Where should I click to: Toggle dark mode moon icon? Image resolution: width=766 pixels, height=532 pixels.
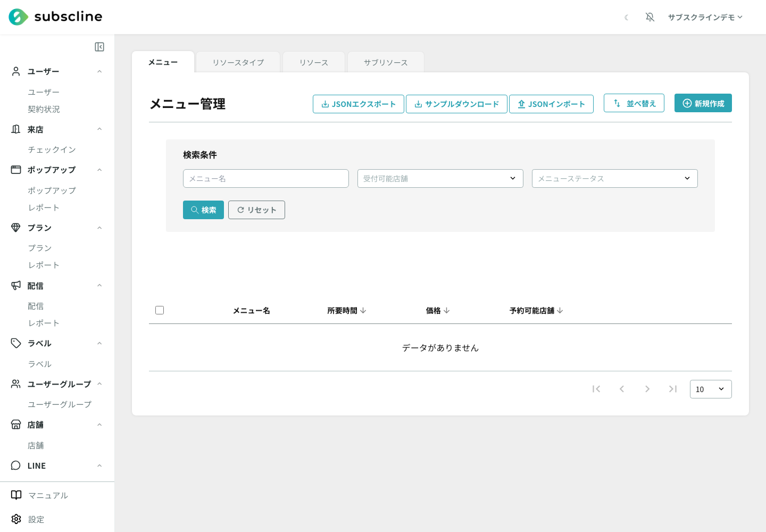click(x=627, y=18)
